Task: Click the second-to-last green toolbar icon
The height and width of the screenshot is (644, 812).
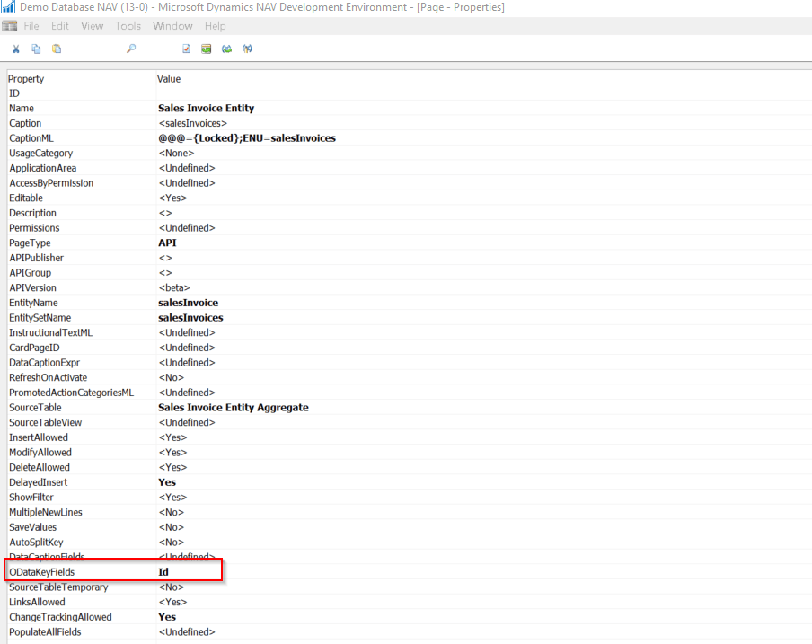Action: click(x=227, y=49)
